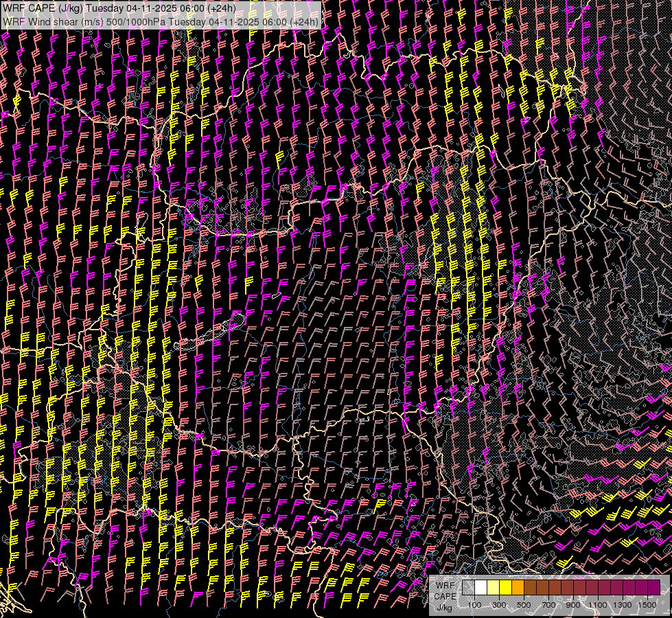
Task: Select the swatch just right of 1300 tick
Action: pos(629,588)
